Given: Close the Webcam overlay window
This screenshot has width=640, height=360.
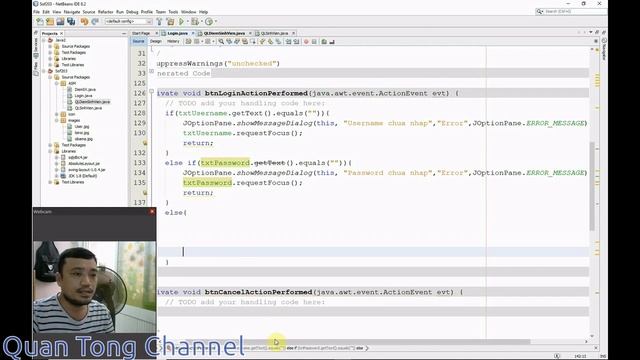Looking at the screenshot, I should tap(152, 211).
